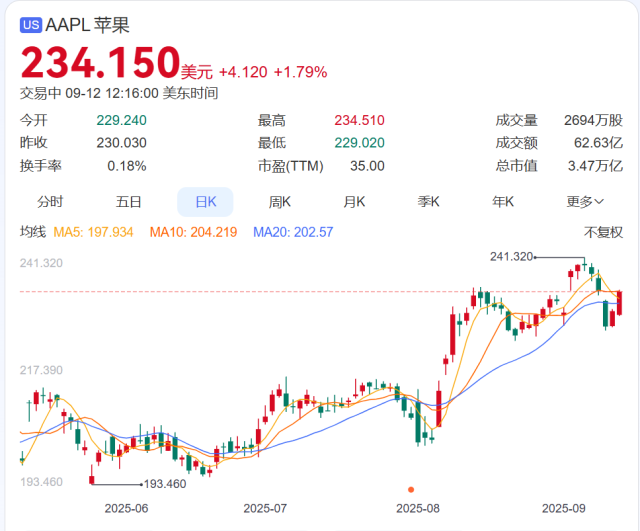Click the AAPL 苹果 stock title
This screenshot has height=531, width=640.
(x=88, y=25)
